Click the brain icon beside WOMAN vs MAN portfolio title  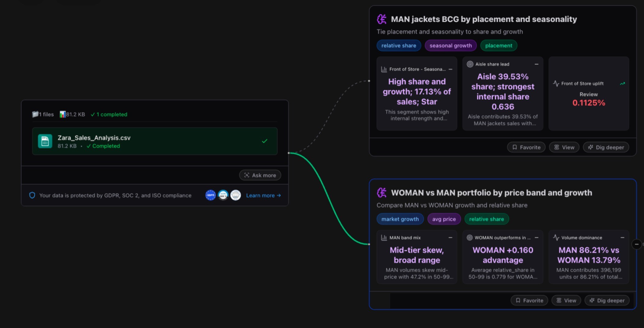382,193
